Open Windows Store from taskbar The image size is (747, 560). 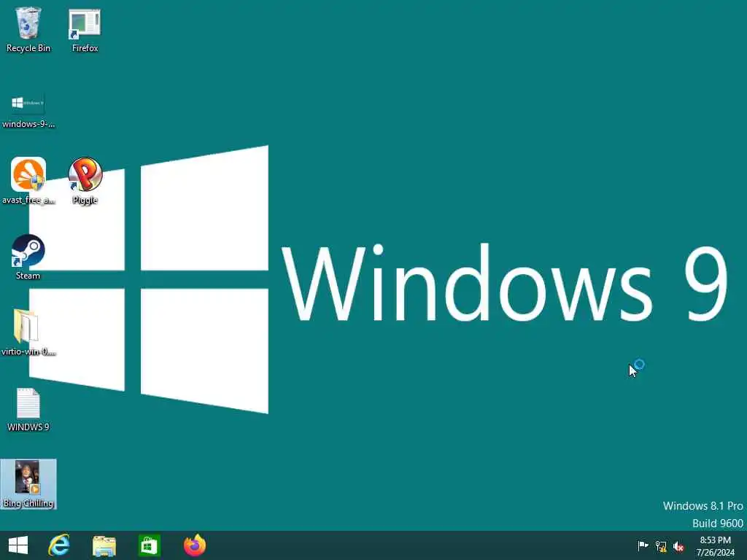[x=149, y=545]
